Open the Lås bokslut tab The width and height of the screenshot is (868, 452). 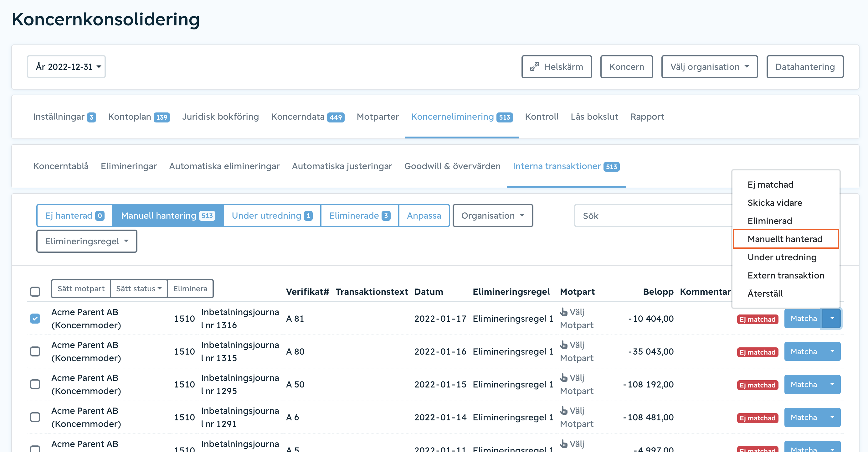point(594,117)
